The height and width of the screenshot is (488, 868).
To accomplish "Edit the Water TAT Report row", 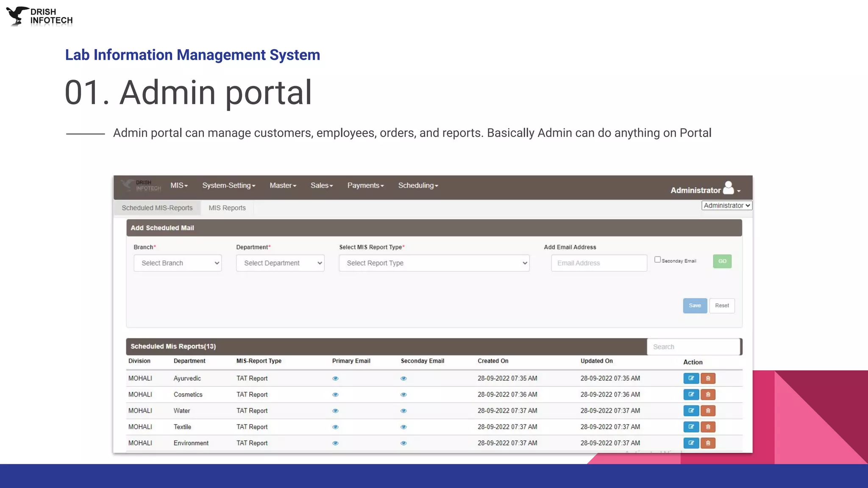I will 691,410.
